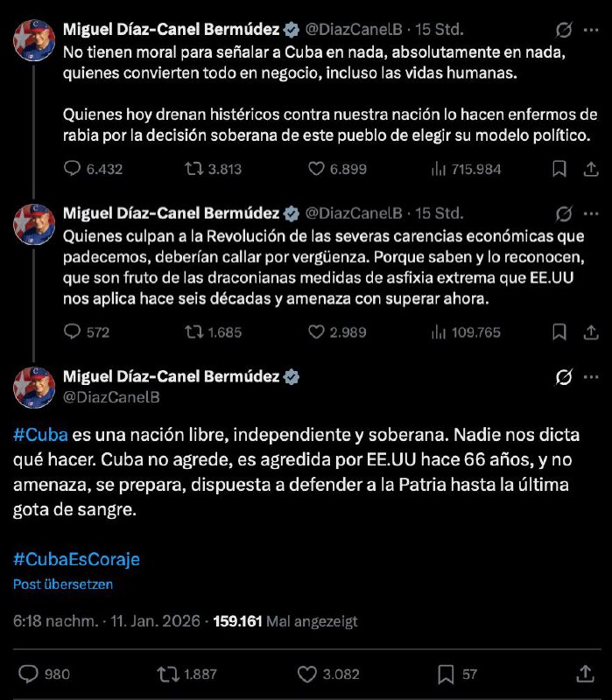Open more options menu of first post
Screen dimensions: 612x700
[x=592, y=30]
